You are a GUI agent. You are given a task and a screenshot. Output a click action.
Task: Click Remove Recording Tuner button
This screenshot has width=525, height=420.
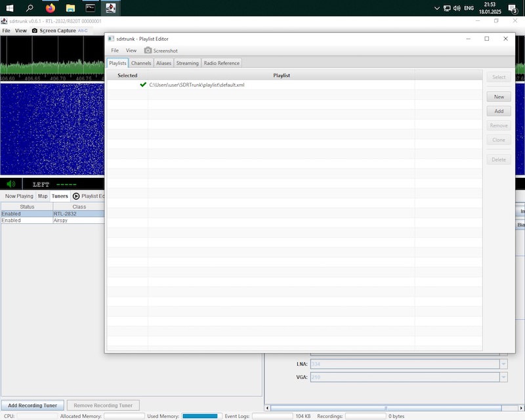[103, 406]
